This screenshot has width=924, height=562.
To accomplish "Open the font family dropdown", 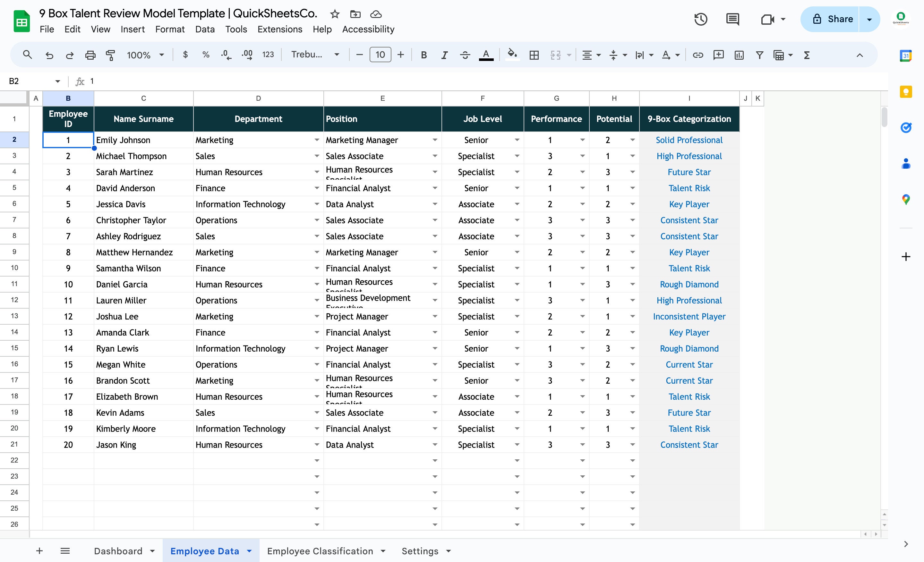I will (315, 55).
